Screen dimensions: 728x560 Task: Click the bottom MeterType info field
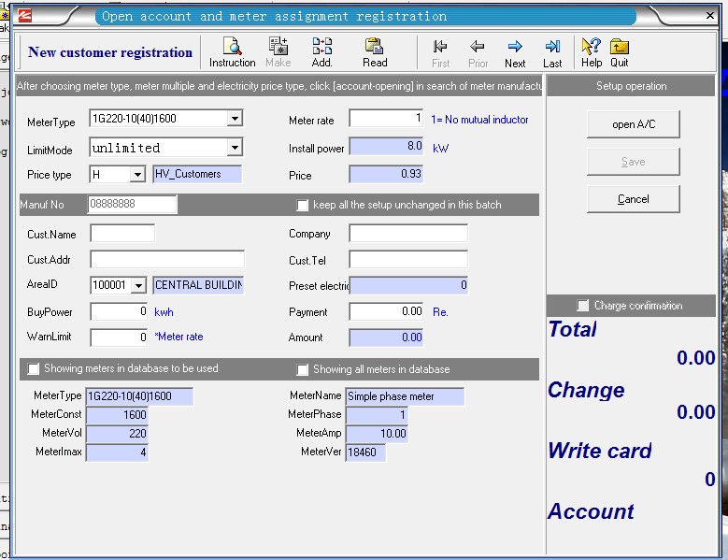[139, 396]
